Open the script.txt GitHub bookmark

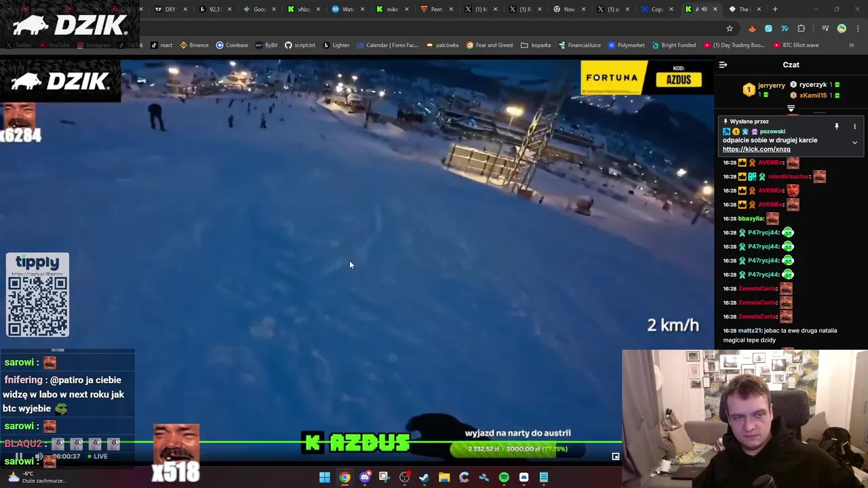[x=300, y=45]
